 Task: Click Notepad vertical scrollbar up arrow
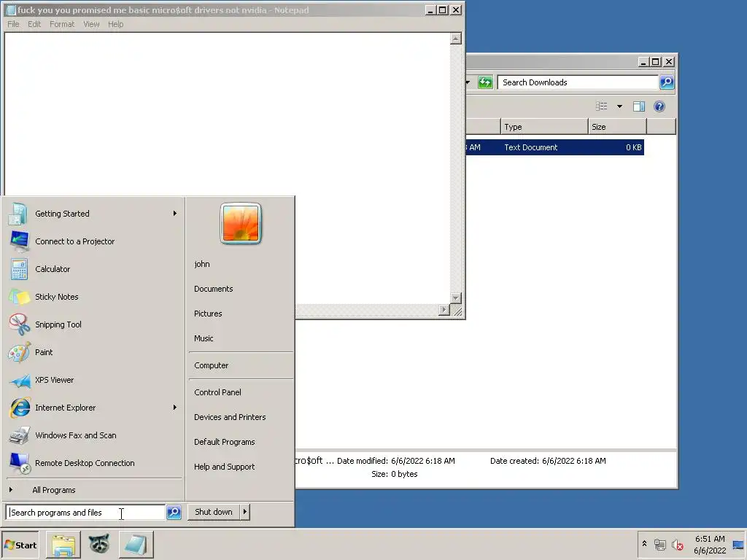(x=456, y=39)
